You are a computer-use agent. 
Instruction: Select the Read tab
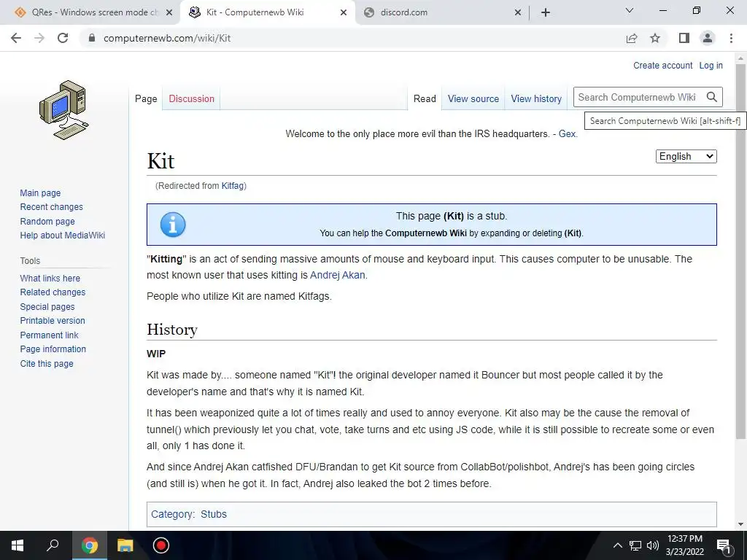coord(425,98)
